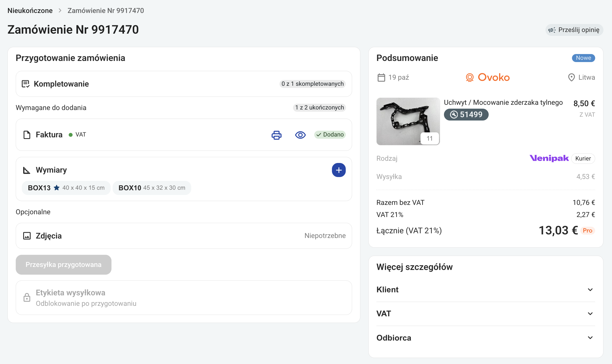Click the Etykieta wysyłkowa locked row

[x=184, y=298]
